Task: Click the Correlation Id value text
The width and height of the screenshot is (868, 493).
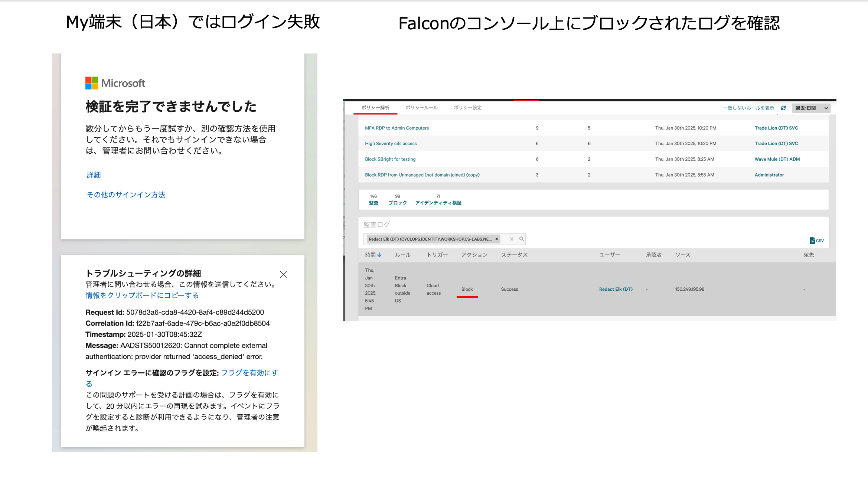Action: [x=203, y=324]
